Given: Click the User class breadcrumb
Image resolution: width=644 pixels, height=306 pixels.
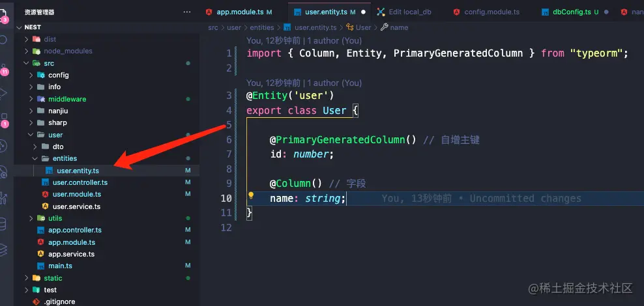Looking at the screenshot, I should pyautogui.click(x=363, y=27).
